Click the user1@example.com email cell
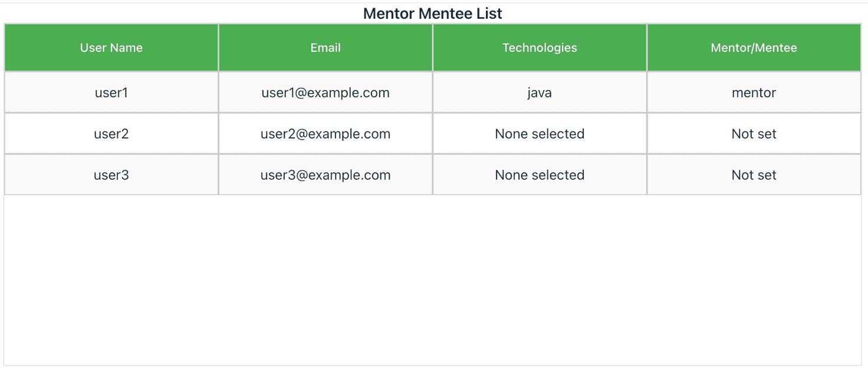Image resolution: width=868 pixels, height=373 pixels. point(325,93)
